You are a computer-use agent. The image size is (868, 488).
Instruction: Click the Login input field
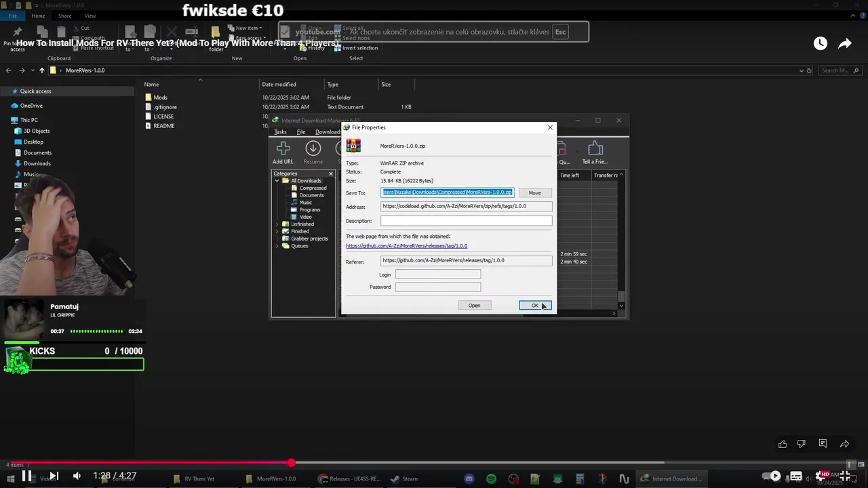click(438, 274)
